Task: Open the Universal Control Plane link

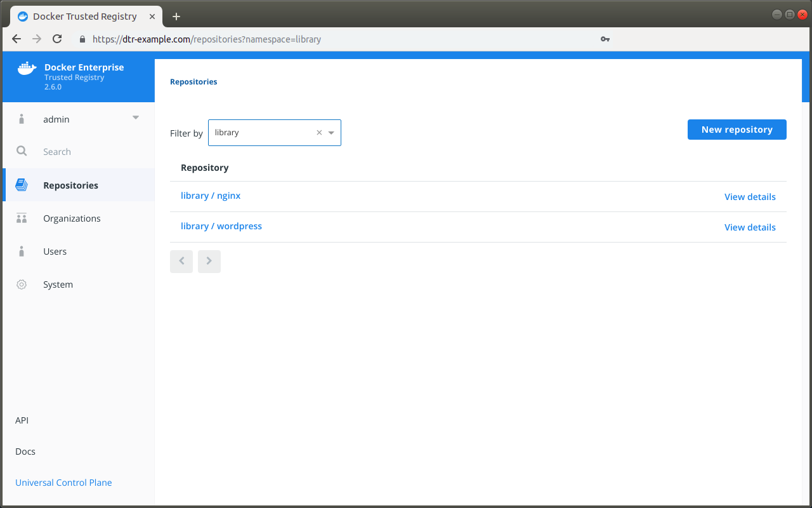Action: pos(63,483)
